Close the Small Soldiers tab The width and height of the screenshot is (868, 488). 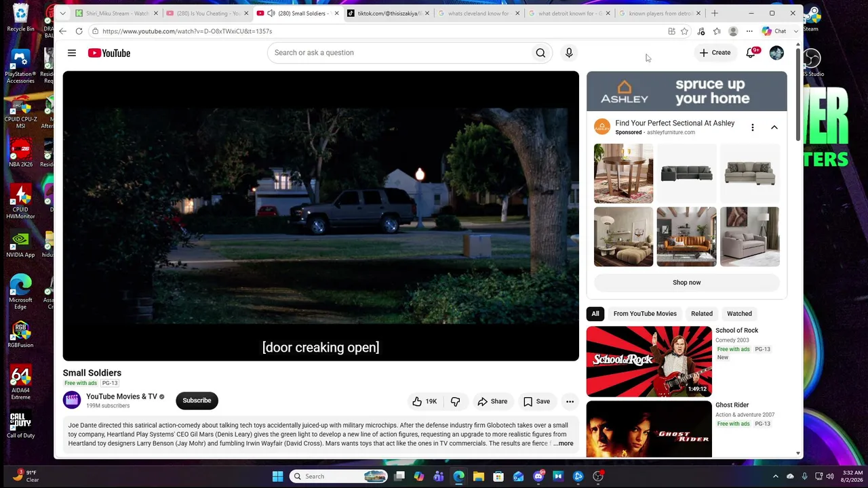(336, 13)
